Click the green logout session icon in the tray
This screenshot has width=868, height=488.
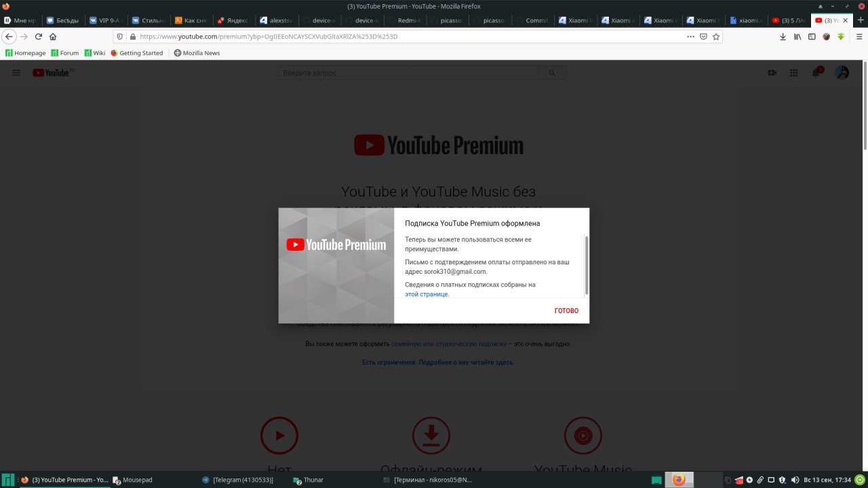point(860,480)
